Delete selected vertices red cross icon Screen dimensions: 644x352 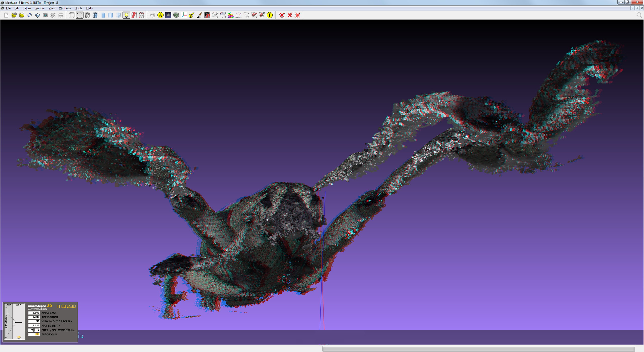pyautogui.click(x=282, y=15)
